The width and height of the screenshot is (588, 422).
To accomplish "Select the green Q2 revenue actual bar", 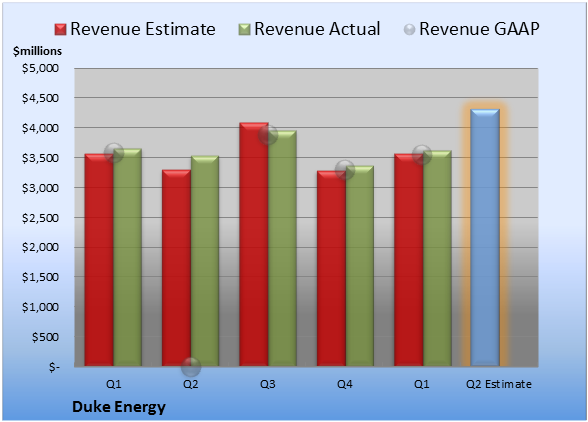I will pos(205,261).
